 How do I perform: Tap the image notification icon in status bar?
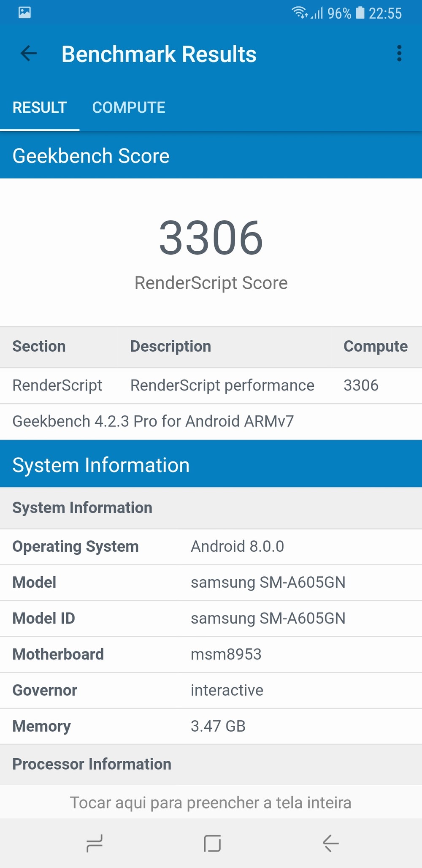click(x=25, y=13)
